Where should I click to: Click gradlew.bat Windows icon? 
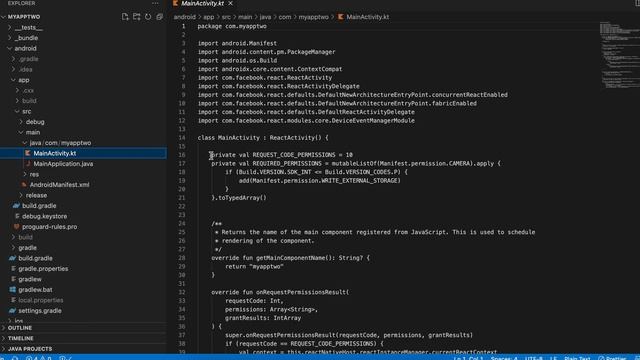(x=13, y=290)
